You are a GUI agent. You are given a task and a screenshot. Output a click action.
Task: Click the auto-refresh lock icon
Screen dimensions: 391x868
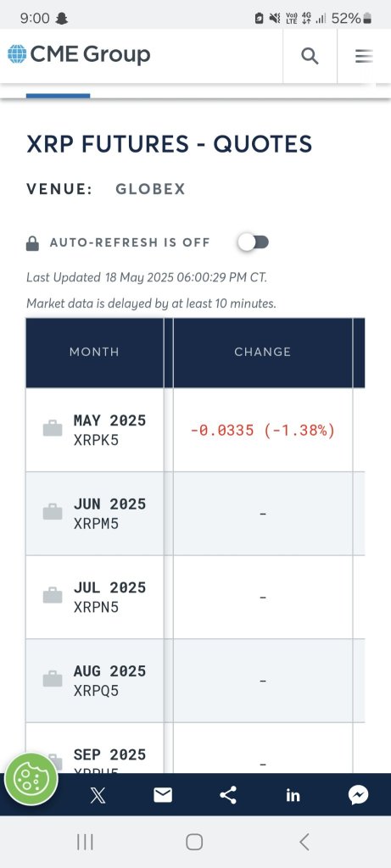coord(33,243)
